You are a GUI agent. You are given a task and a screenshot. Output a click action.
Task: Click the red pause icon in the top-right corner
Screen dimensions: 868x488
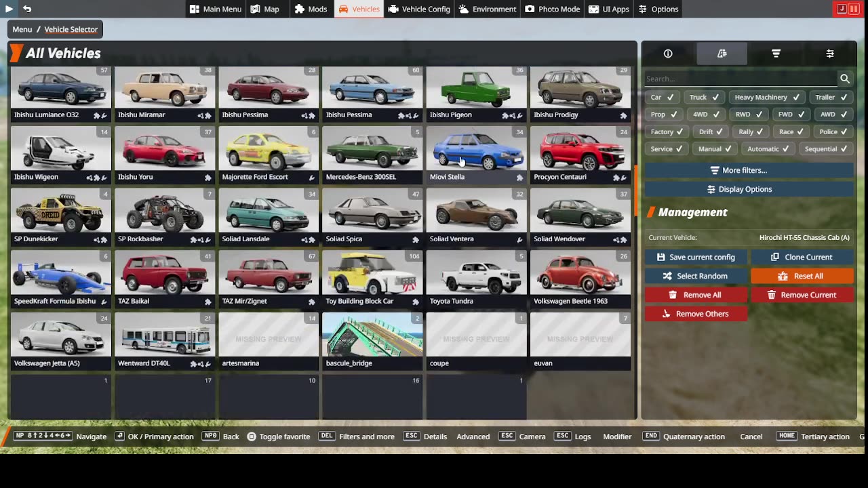854,9
